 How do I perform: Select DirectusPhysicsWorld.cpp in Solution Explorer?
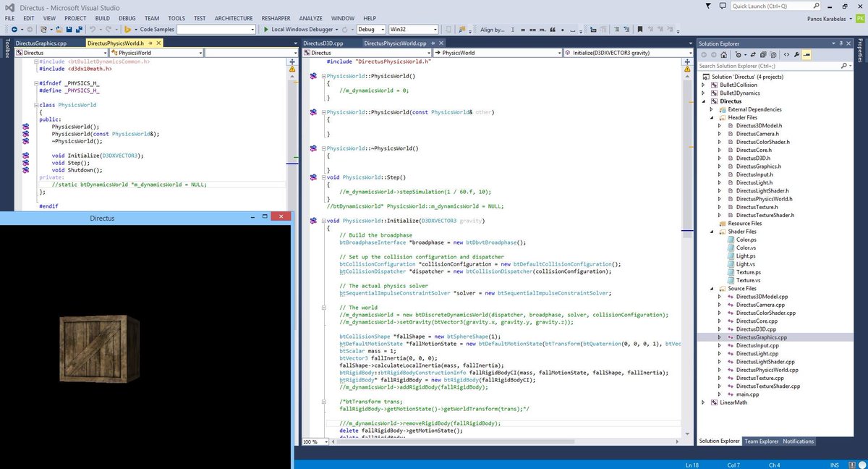click(x=767, y=370)
